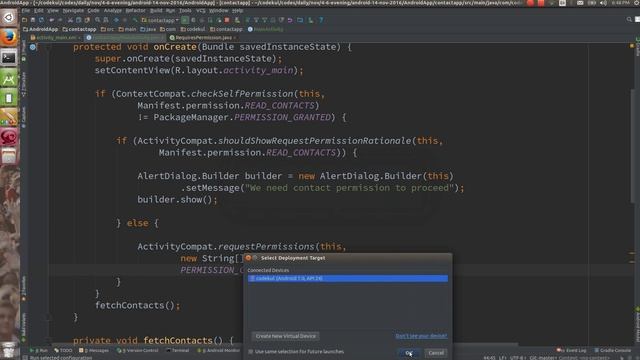Open the Event Log tool window
Image resolution: width=640 pixels, height=360 pixels.
click(x=571, y=351)
